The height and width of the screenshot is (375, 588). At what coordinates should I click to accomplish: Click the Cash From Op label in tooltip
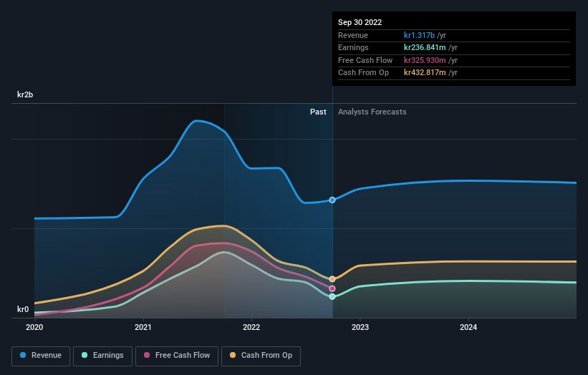click(x=363, y=73)
